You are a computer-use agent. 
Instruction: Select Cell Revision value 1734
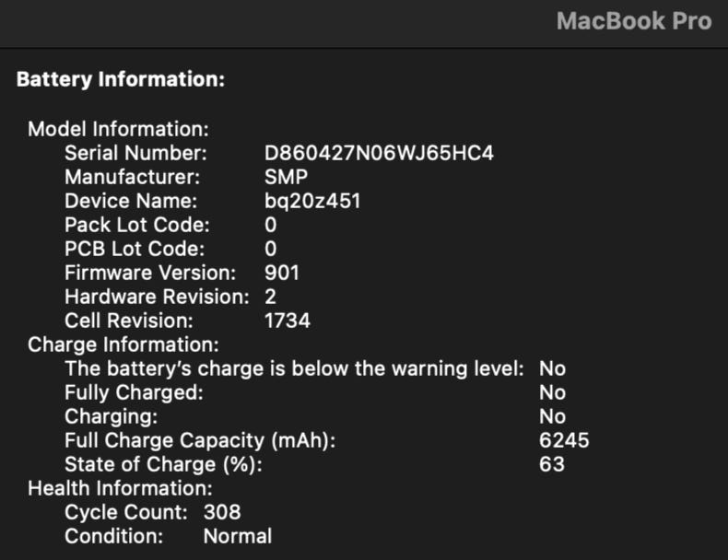(x=287, y=321)
